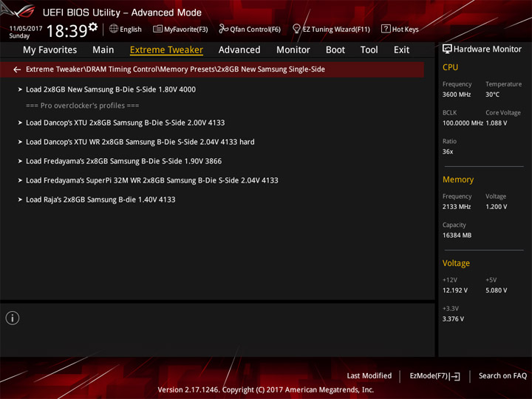The image size is (532, 399).
Task: Click the info icon in help panel
Action: tap(13, 318)
